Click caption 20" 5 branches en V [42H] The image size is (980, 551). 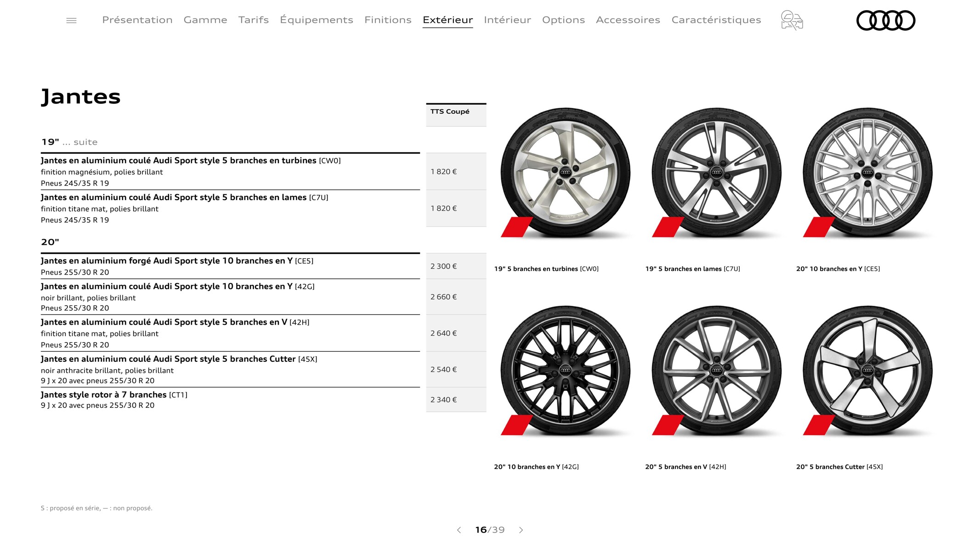685,467
